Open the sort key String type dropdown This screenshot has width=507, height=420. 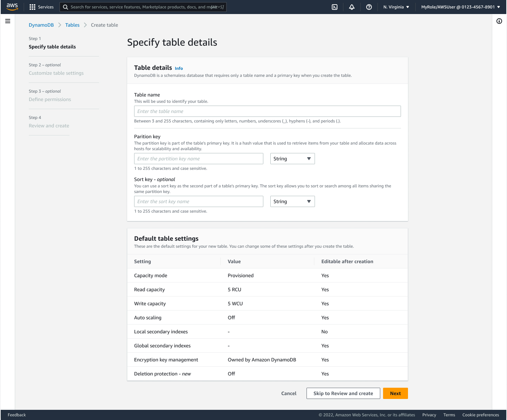[292, 201]
